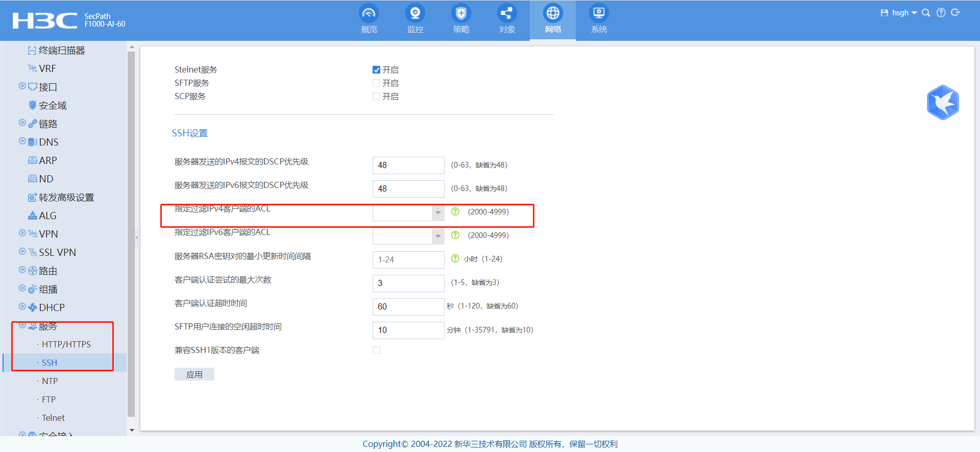Expand the 接口 tree node
980x452 pixels.
[x=22, y=86]
